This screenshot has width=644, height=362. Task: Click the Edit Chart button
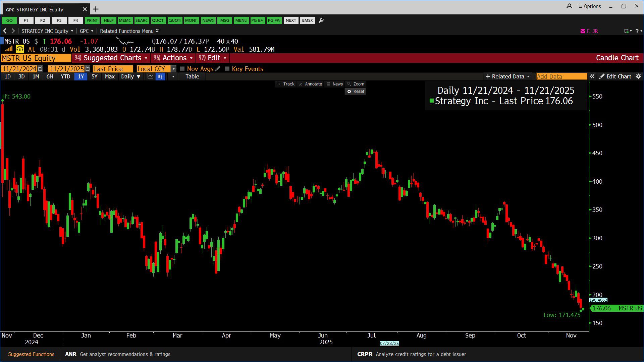[x=615, y=76]
